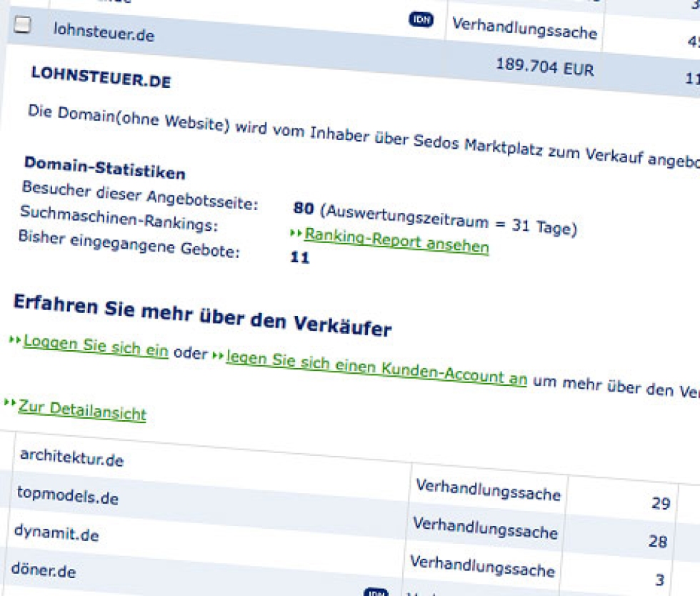Open the Ranking-Report ansehen link
This screenshot has height=596, width=700.
(396, 241)
